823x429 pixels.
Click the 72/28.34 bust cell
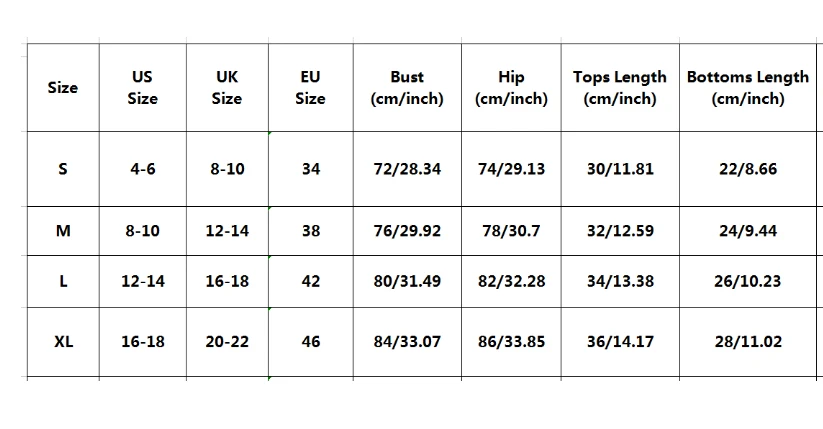click(407, 169)
